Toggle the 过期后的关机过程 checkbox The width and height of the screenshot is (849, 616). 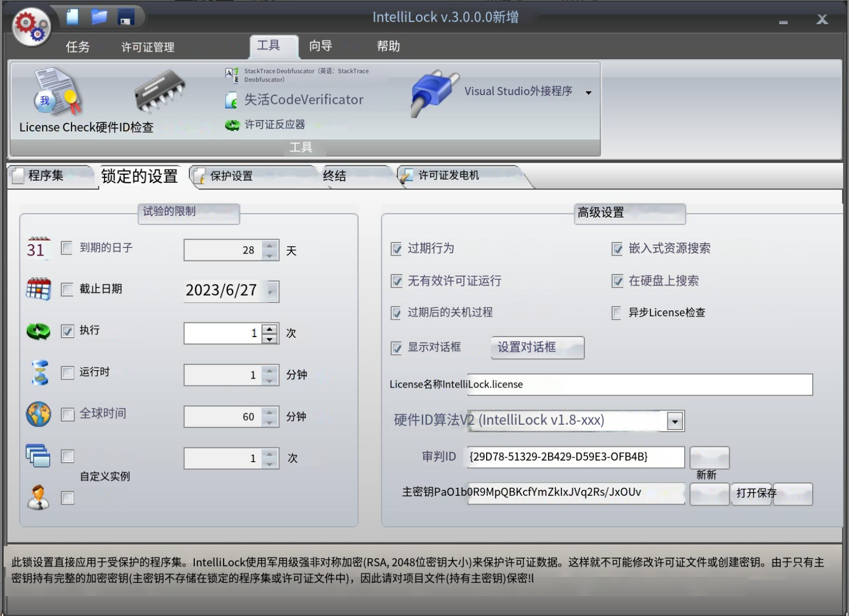[x=396, y=314]
